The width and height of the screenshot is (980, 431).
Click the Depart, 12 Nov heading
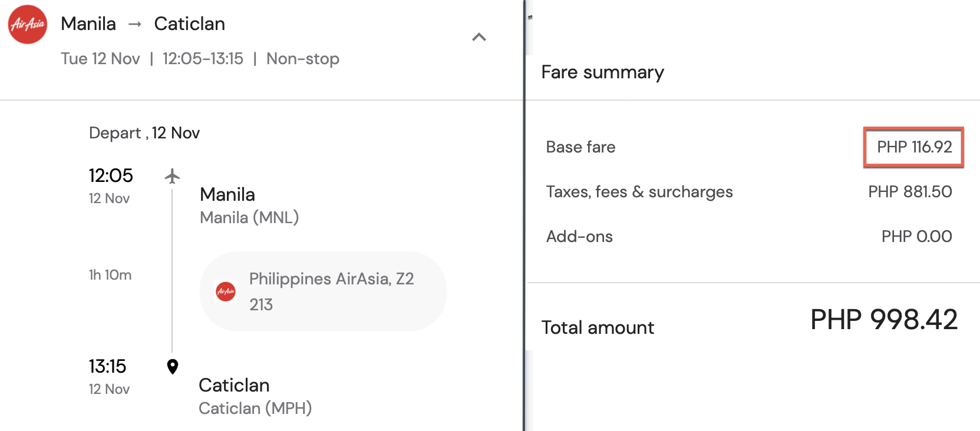(144, 133)
